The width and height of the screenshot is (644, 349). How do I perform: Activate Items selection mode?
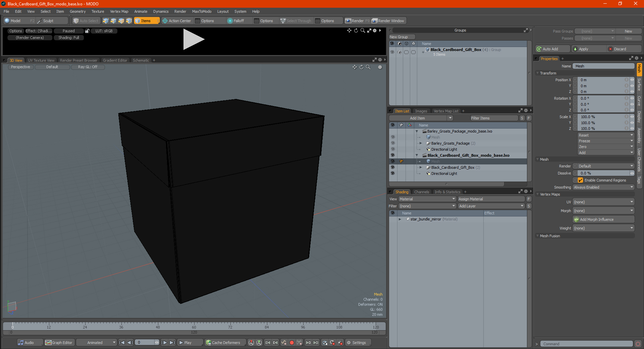(x=147, y=21)
